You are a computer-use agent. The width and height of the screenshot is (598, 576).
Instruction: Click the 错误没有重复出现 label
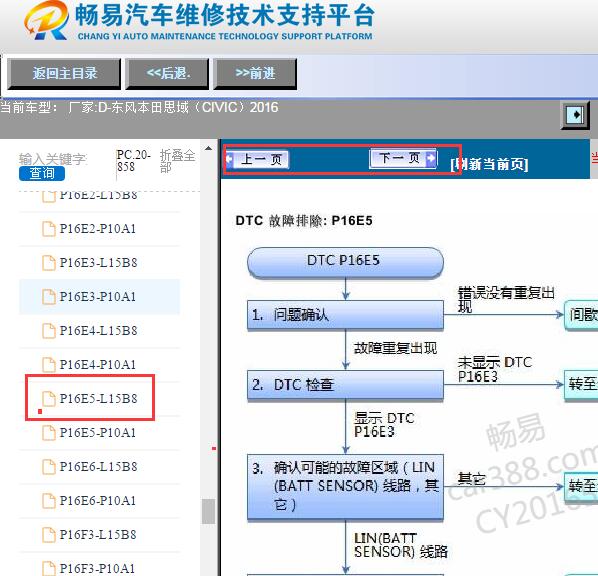click(x=506, y=299)
